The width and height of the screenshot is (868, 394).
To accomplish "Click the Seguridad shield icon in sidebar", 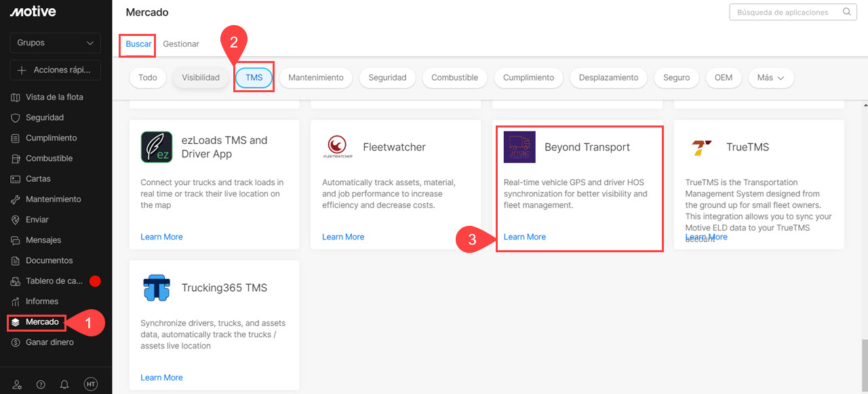I will coord(16,117).
